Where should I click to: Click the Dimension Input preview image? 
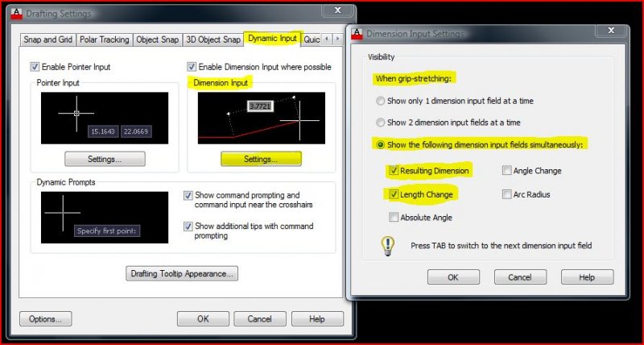[x=262, y=118]
